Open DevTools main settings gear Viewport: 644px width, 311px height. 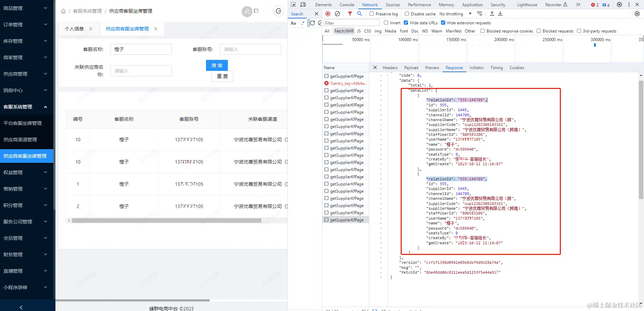[x=619, y=4]
